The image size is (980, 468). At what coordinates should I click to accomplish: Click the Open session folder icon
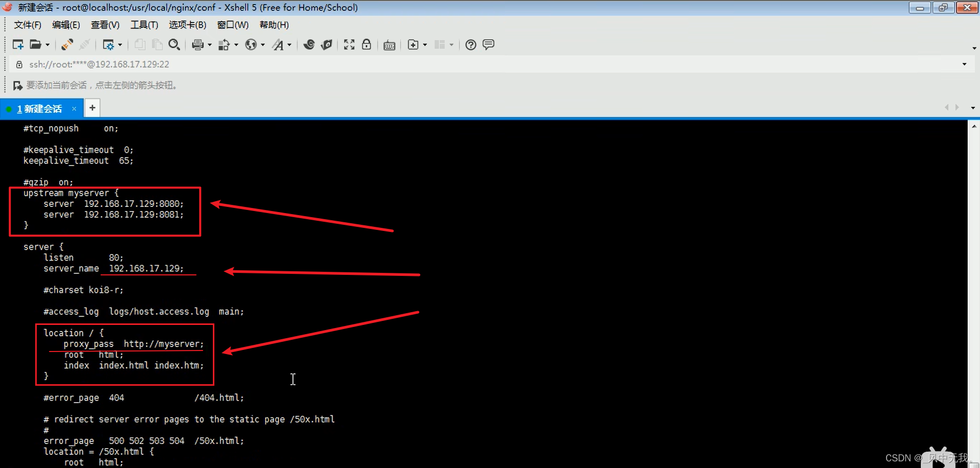pos(35,45)
